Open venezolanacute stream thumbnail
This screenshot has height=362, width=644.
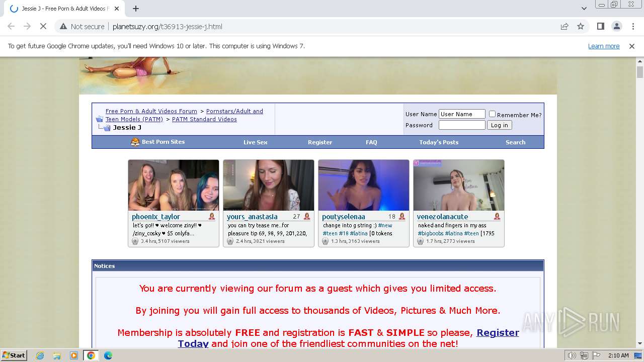coord(459,185)
